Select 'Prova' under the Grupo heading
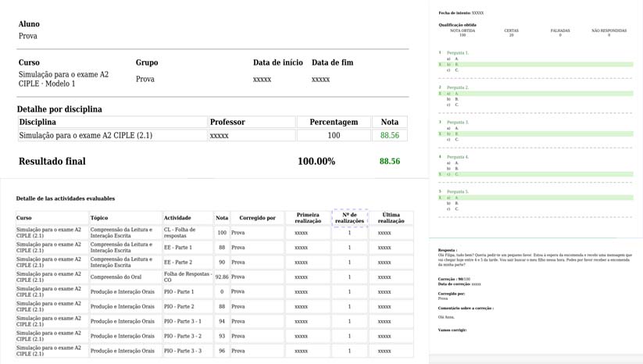This screenshot has height=364, width=643. [x=145, y=79]
